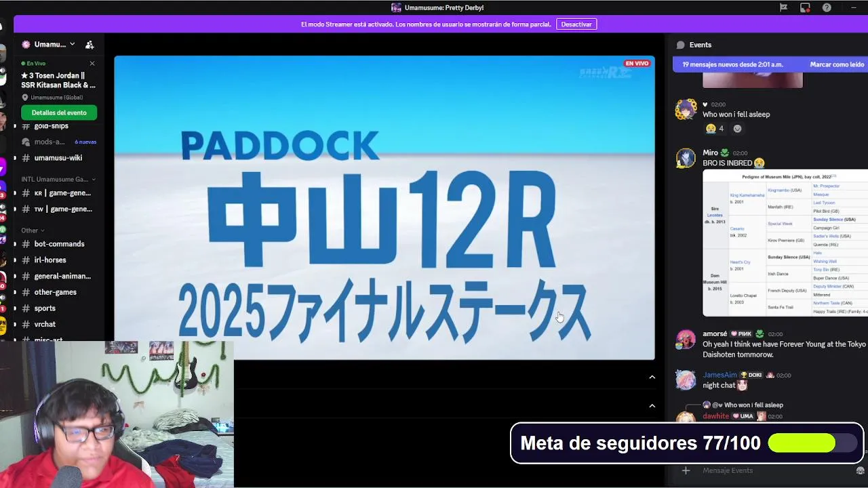Viewport: 868px width, 488px height.
Task: Click the event title '3 Tosen Jordan || SSR Kitasan Black'
Action: click(x=58, y=81)
